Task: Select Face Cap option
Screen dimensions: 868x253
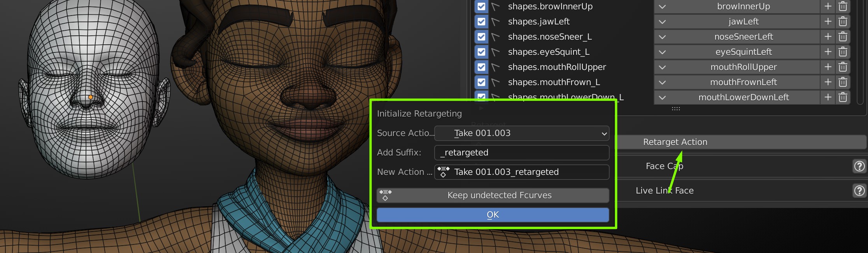Action: click(664, 166)
